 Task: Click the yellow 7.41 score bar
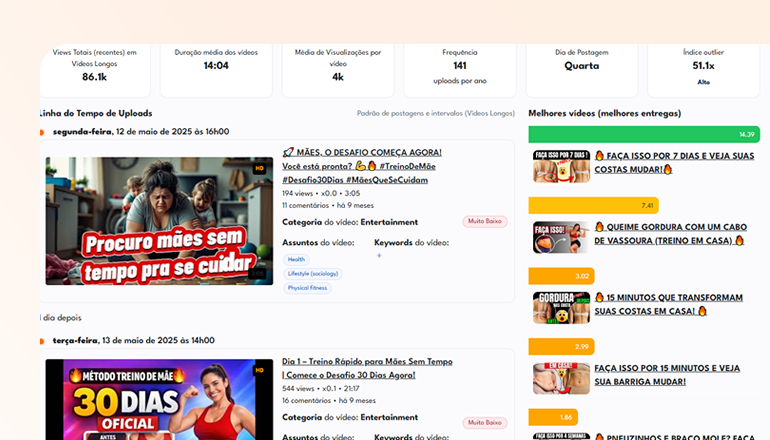click(593, 205)
